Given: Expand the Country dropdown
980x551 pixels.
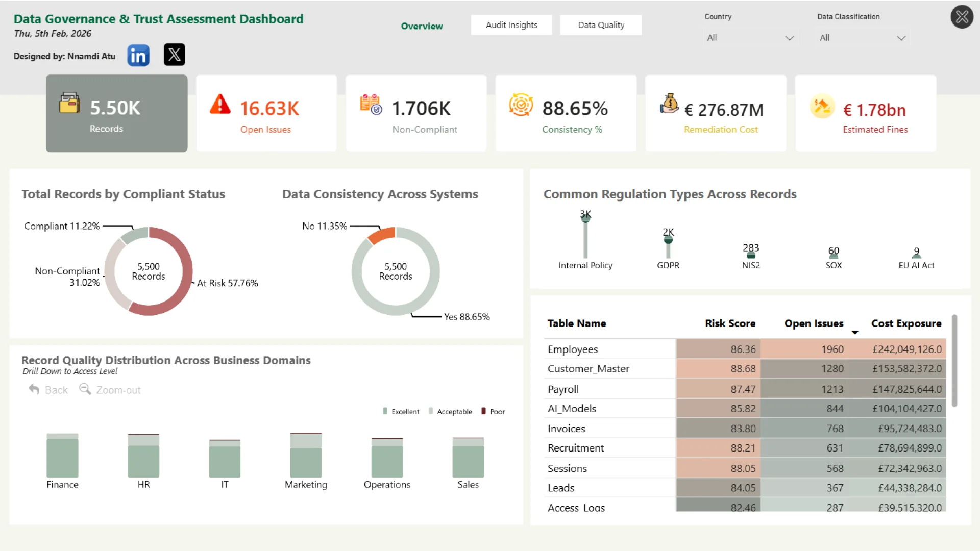Looking at the screenshot, I should (750, 38).
